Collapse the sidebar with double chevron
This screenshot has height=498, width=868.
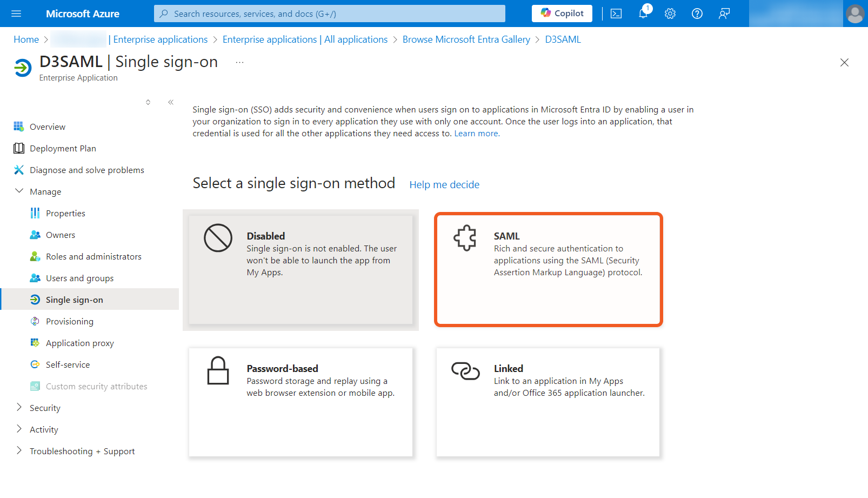click(171, 102)
